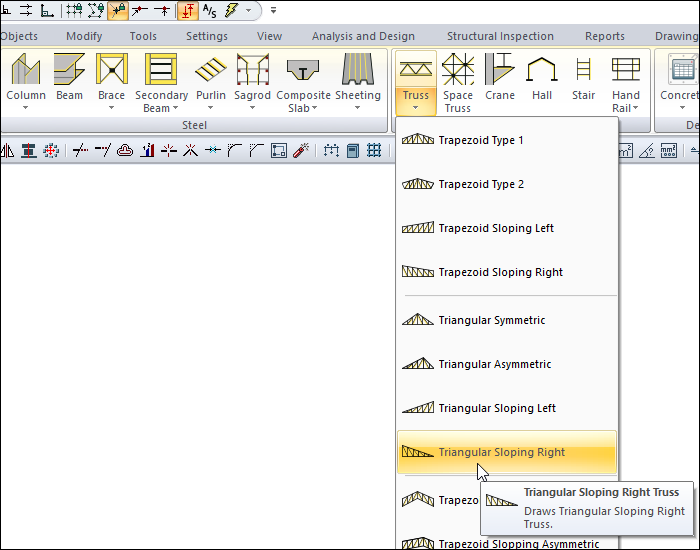Open the quick access toolbar customize arrow
Screen dimensions: 700x550
click(x=274, y=11)
